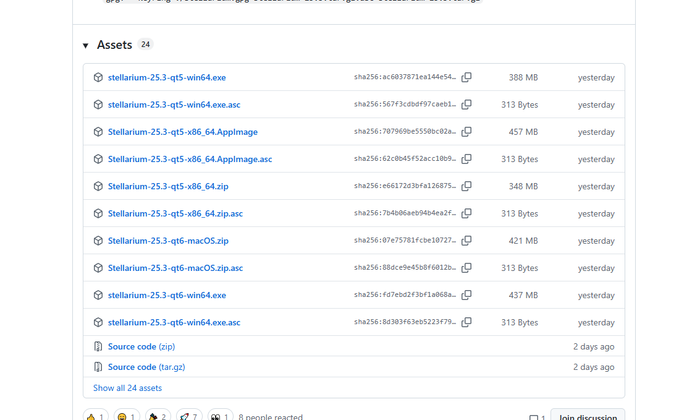Click package icon beside Stellarium-25.3-qt5-x86_64.zip.asc
This screenshot has width=700, height=420.
point(98,213)
